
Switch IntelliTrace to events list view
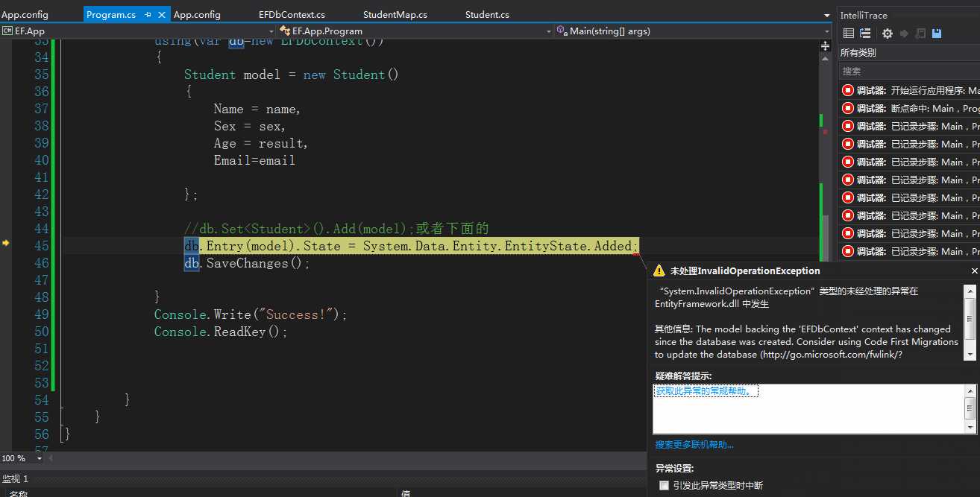(848, 34)
